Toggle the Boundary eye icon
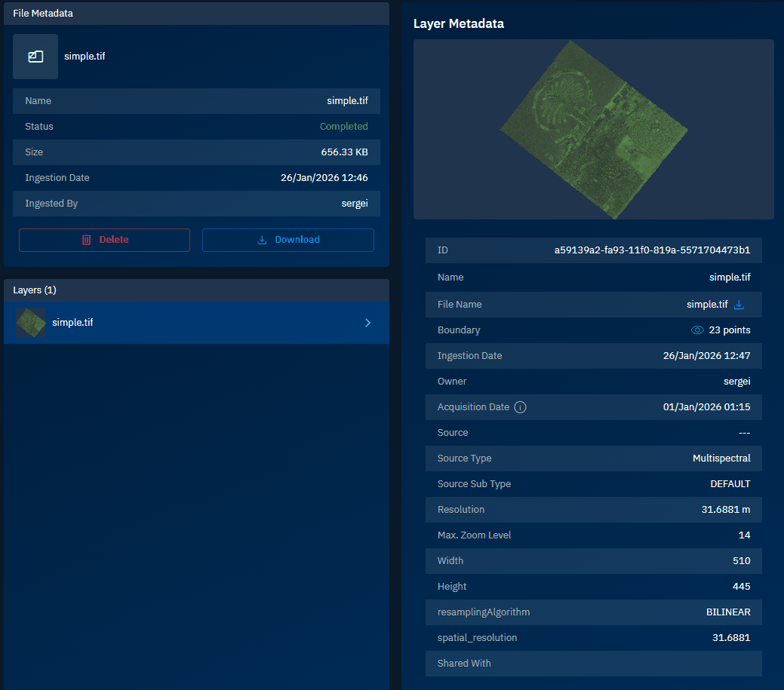Viewport: 784px width, 690px height. 697,330
